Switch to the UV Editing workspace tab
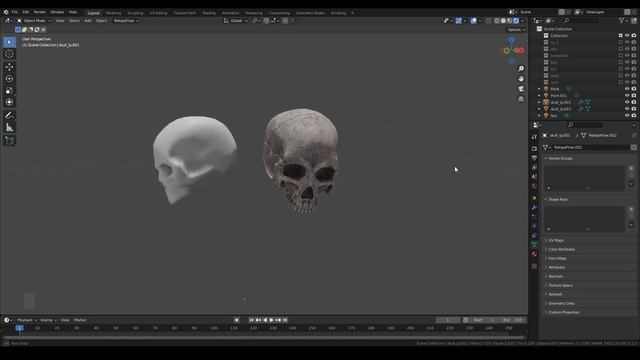This screenshot has width=640, height=360. point(158,13)
